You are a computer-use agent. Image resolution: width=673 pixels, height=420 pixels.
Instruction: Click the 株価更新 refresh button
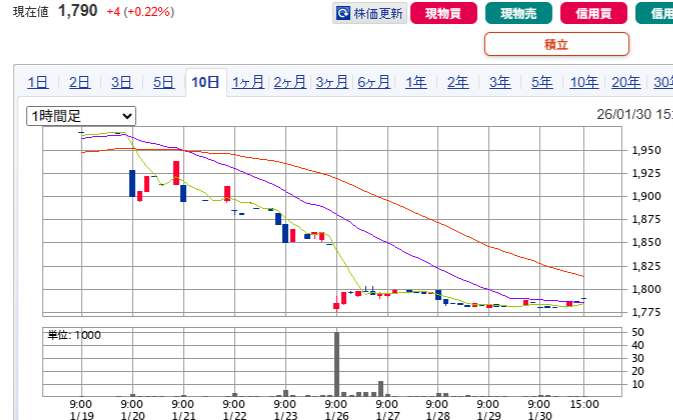[369, 14]
